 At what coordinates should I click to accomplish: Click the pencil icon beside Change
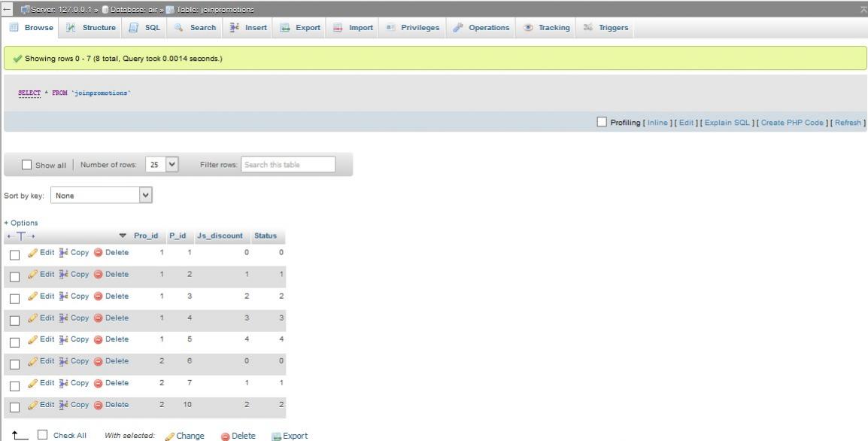point(170,436)
